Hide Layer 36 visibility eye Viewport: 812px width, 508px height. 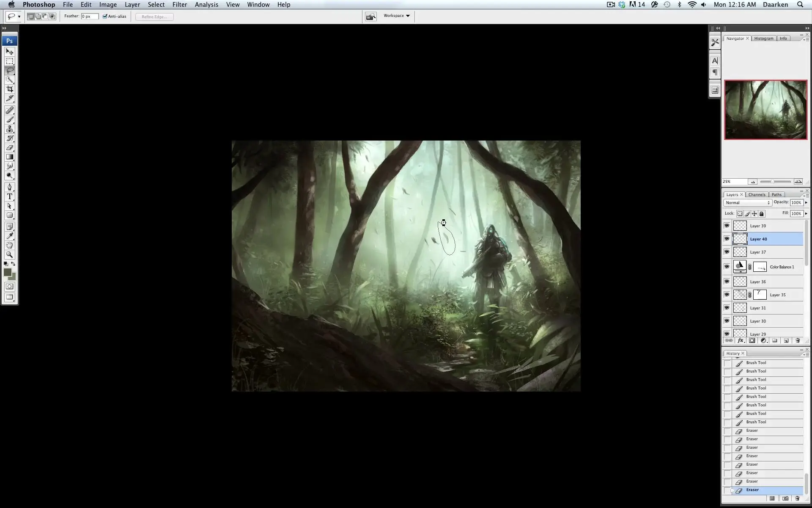(x=727, y=282)
